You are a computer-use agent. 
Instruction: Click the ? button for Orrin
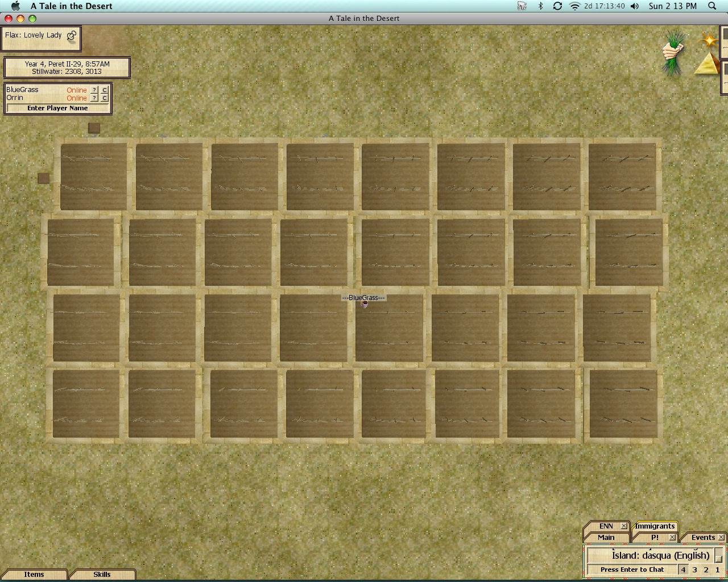[94, 98]
